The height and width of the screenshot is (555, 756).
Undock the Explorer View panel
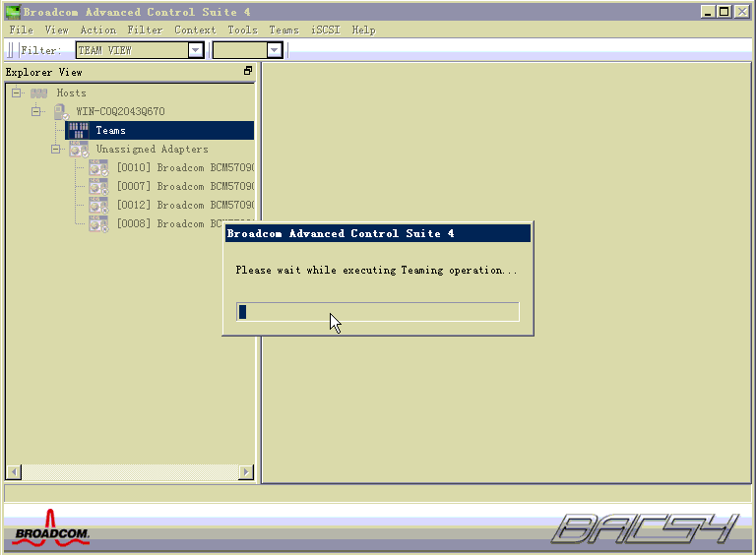coord(248,71)
